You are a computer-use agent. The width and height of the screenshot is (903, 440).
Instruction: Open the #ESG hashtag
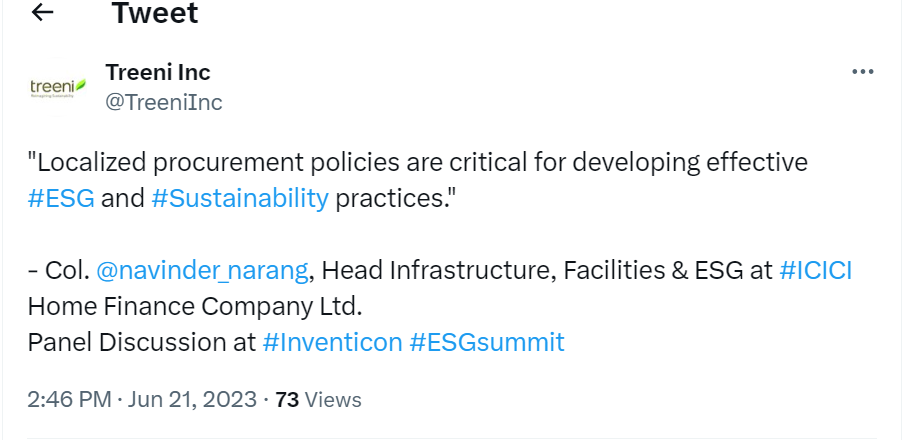(61, 198)
